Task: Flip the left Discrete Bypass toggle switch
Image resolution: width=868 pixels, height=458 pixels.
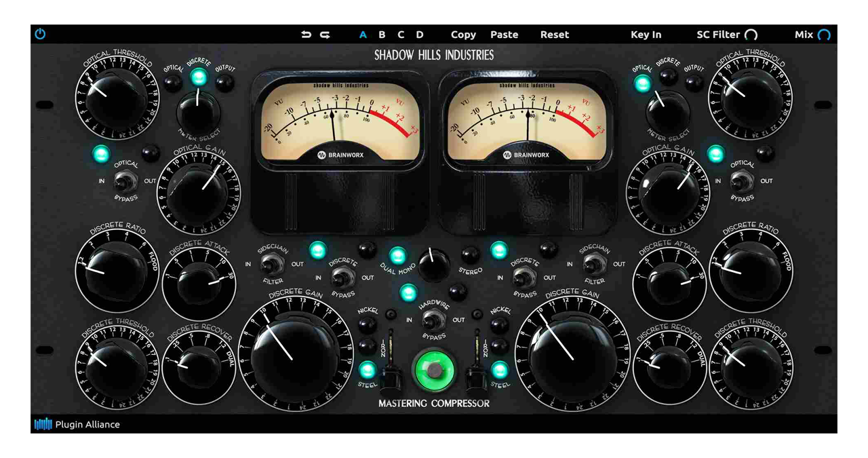Action: click(342, 278)
